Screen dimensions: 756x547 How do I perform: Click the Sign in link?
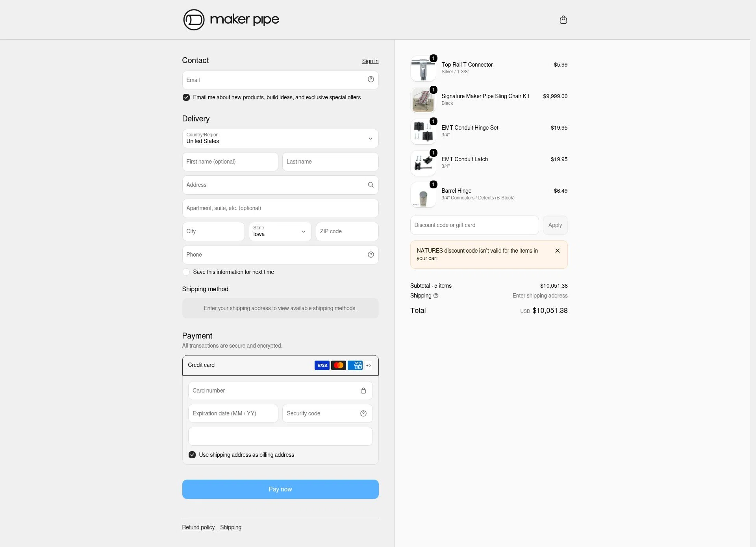tap(370, 61)
